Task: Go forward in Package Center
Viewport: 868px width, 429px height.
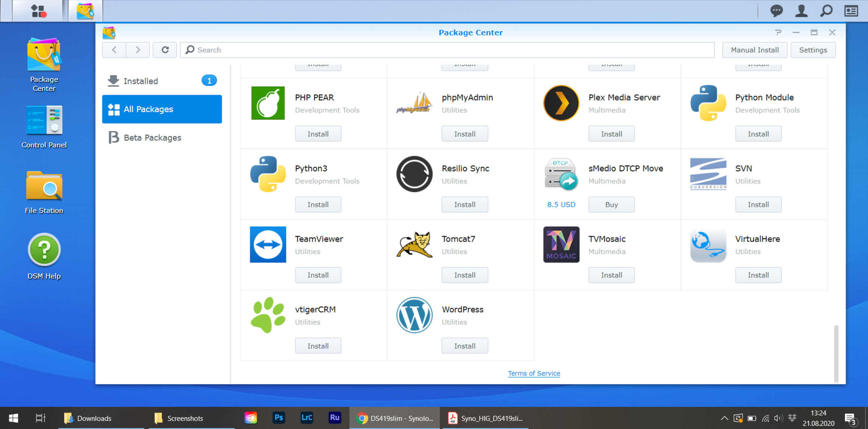Action: click(x=138, y=50)
